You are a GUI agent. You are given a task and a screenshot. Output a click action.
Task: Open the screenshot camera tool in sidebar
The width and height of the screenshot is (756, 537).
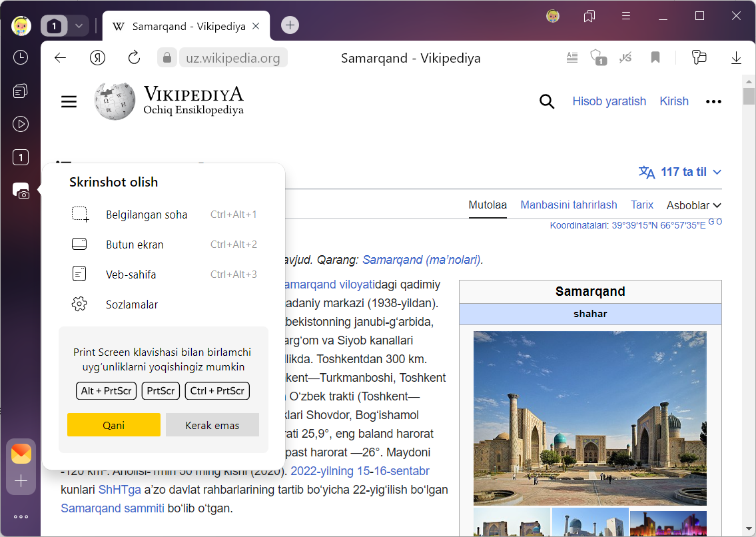(21, 191)
